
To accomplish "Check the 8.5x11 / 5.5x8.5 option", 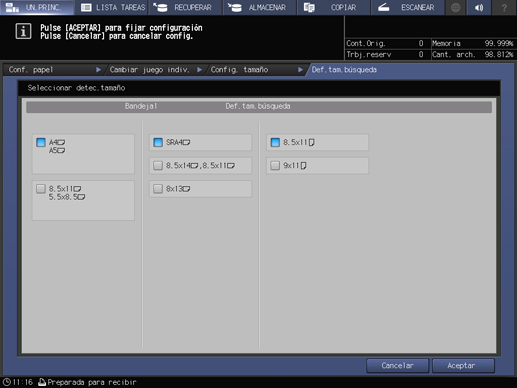I will coord(83,200).
